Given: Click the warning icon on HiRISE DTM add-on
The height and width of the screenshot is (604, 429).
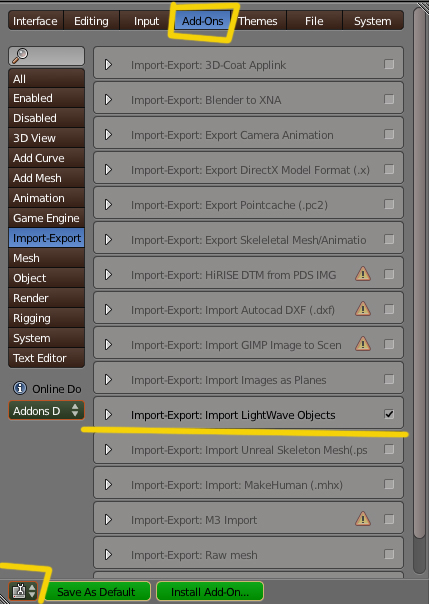Looking at the screenshot, I should (x=363, y=274).
